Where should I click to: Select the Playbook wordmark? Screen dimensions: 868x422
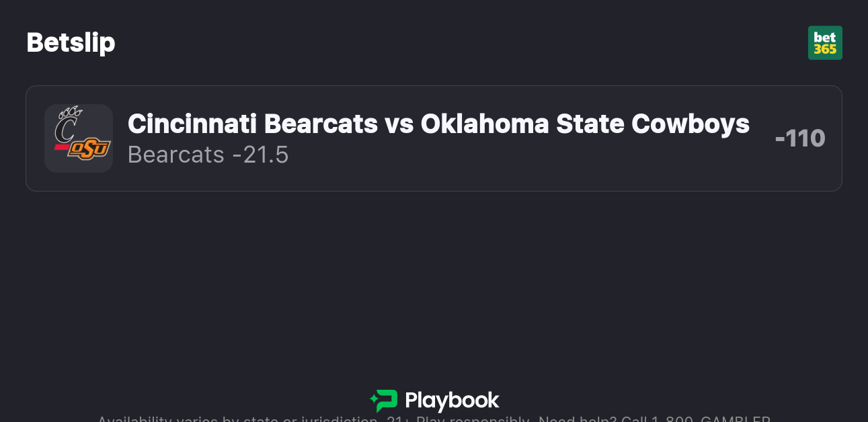tap(452, 400)
